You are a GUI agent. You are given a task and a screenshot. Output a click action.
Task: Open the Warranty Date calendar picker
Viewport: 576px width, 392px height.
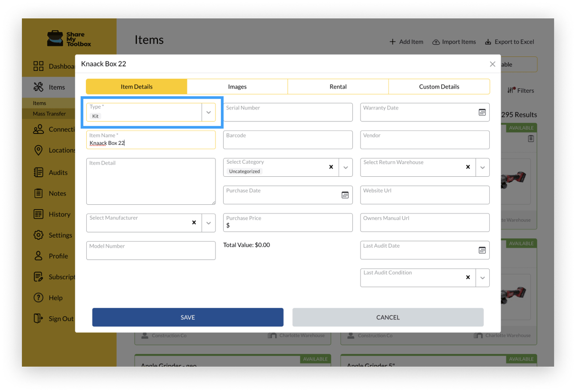coord(482,112)
